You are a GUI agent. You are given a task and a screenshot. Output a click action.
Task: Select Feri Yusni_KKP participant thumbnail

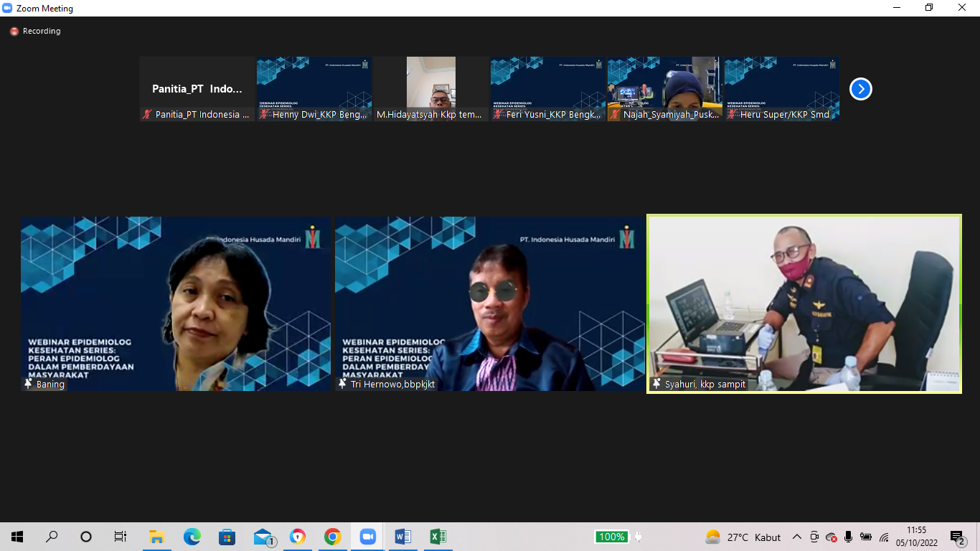pos(548,89)
